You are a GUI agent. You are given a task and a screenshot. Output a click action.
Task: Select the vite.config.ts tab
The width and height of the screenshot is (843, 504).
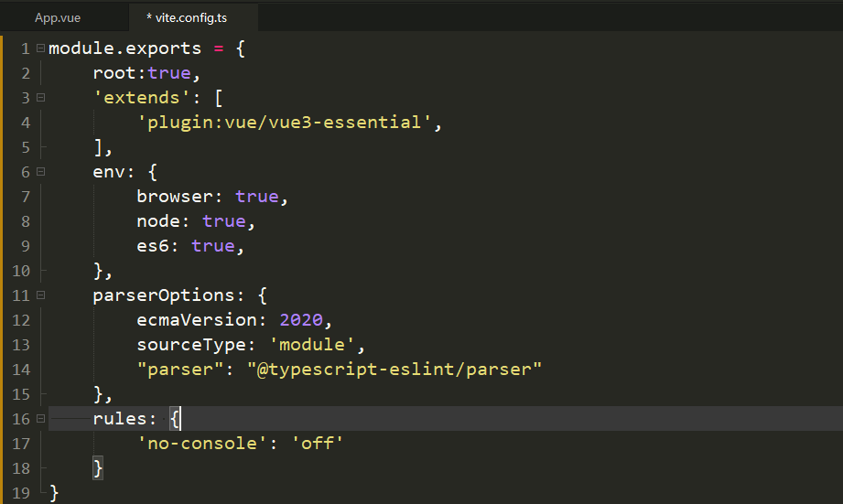pyautogui.click(x=189, y=17)
